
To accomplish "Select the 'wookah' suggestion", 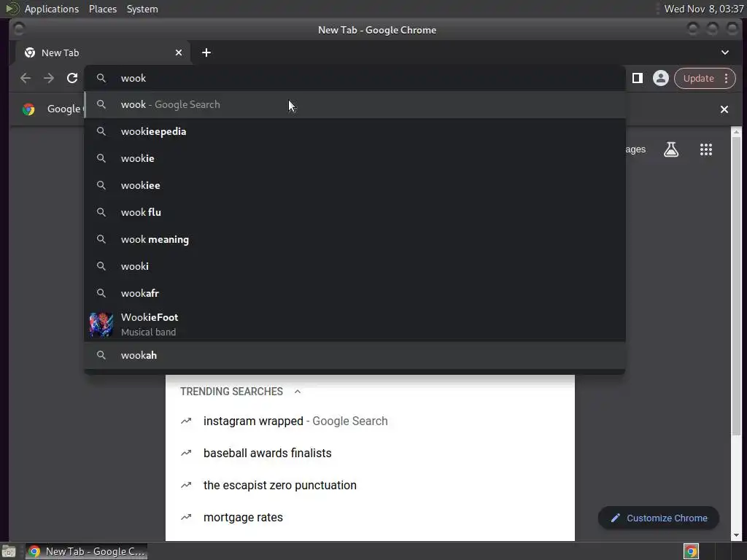I will click(355, 355).
